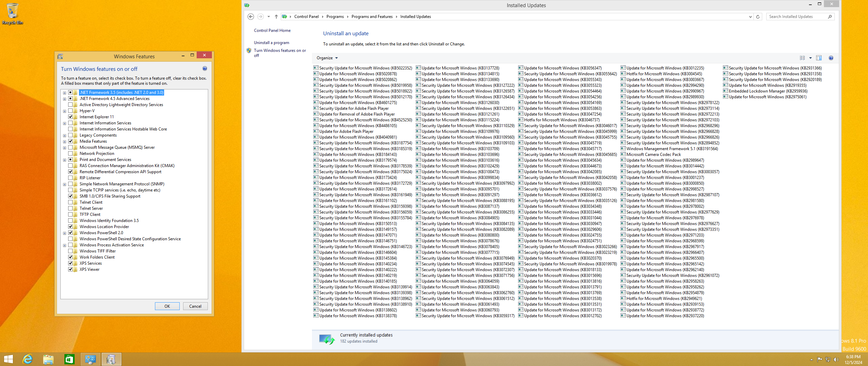Select Microsoft Camera Codec Pack entry
Screen dimensions: 868x366
651,155
